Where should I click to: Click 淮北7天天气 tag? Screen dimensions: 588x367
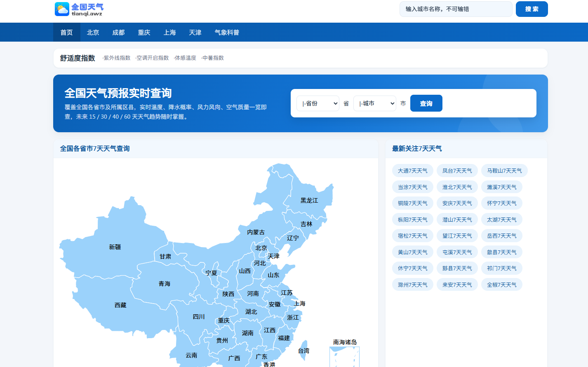click(457, 187)
